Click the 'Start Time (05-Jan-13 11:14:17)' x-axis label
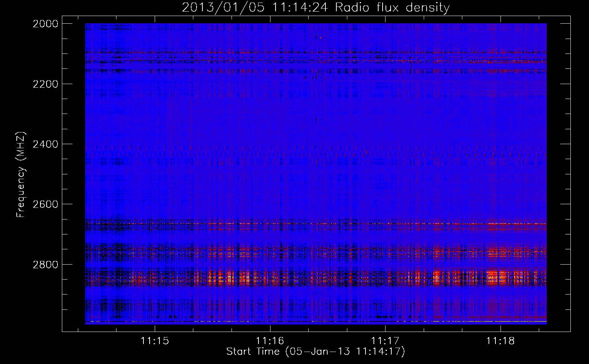 click(x=316, y=352)
